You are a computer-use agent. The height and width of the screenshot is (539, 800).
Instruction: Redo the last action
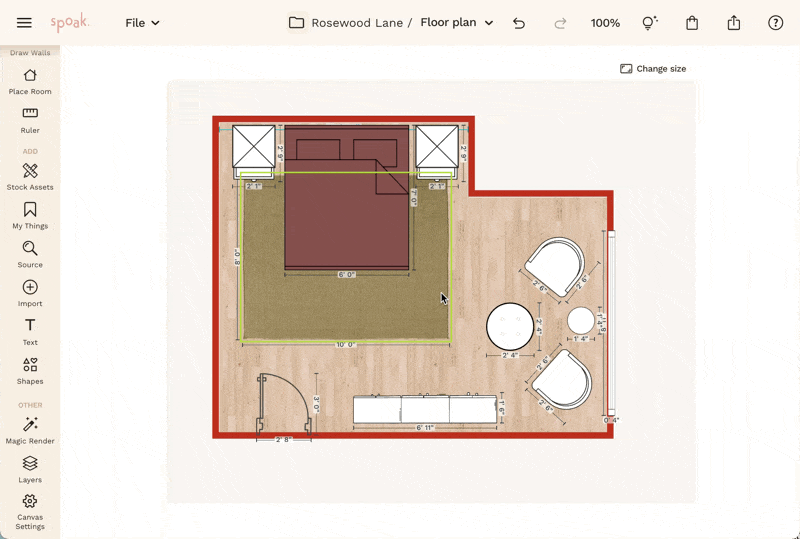click(x=560, y=23)
